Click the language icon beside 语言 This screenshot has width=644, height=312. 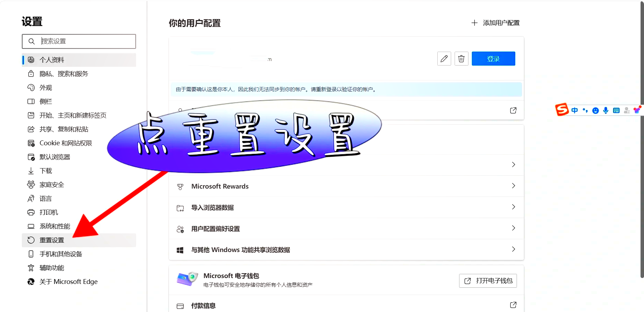(31, 198)
